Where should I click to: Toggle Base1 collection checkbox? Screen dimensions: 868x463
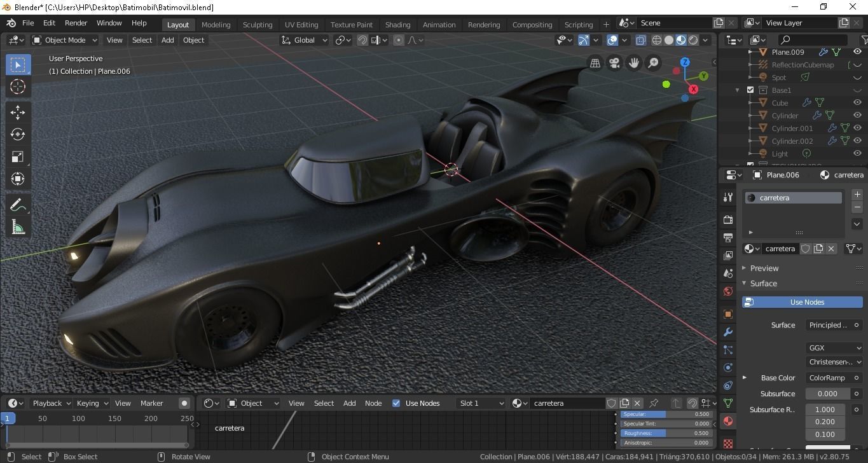click(750, 90)
